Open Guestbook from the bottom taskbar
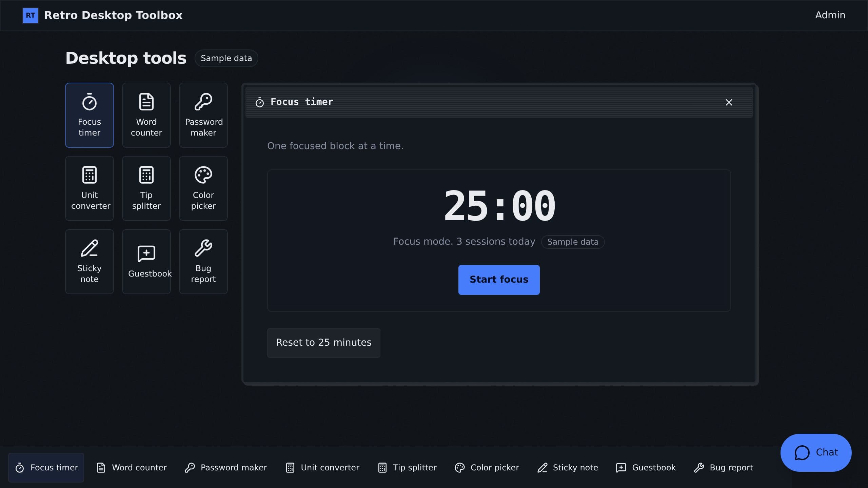This screenshot has height=488, width=868. pyautogui.click(x=646, y=468)
